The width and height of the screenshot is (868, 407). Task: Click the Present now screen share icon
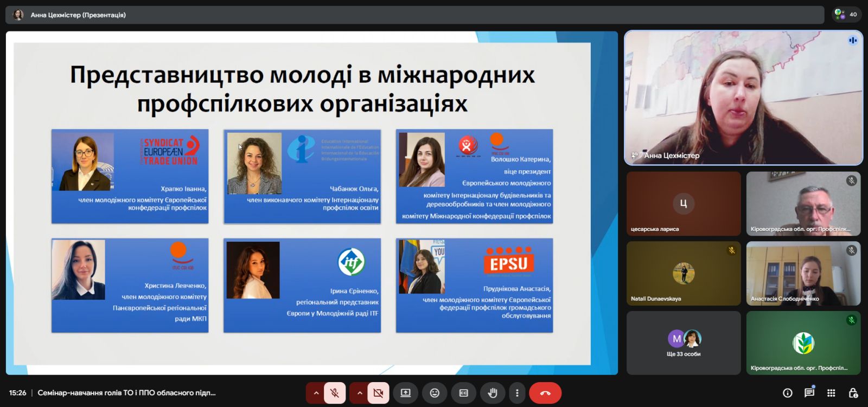pos(405,393)
